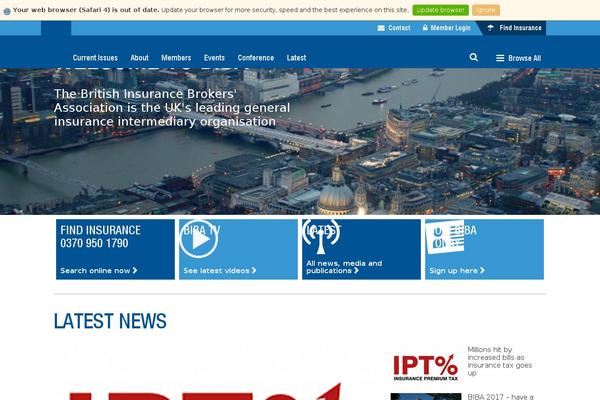Expand the Browse All menu label

pos(524,58)
